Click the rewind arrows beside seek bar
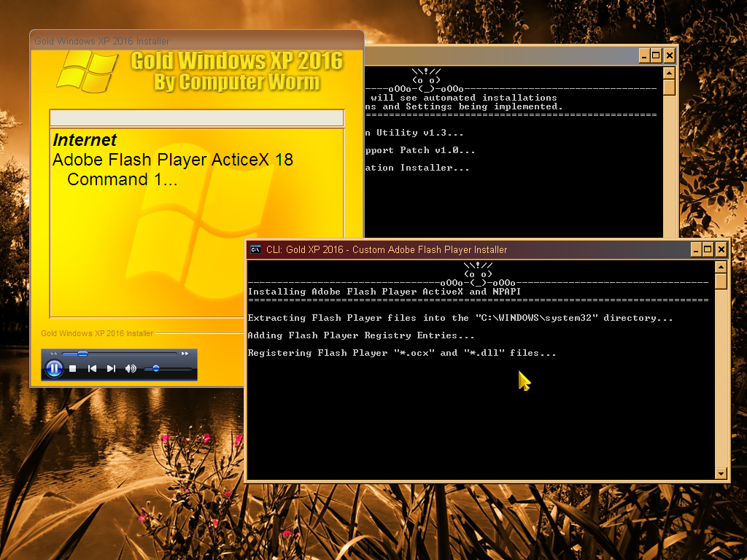The image size is (747, 560). (53, 354)
